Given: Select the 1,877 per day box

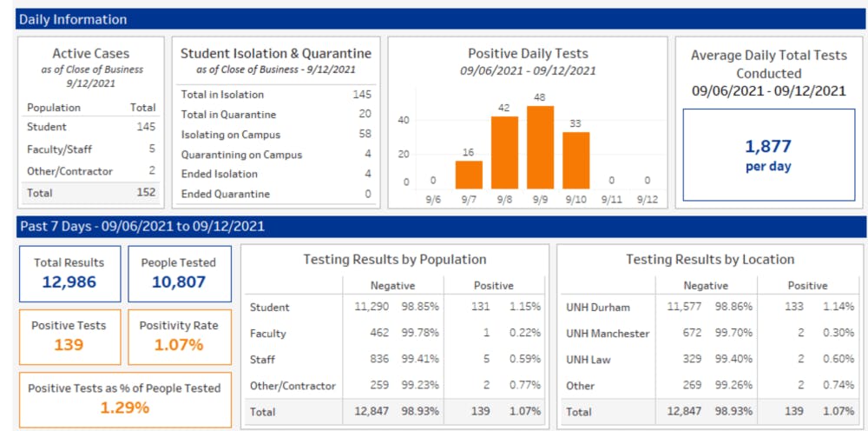Looking at the screenshot, I should (768, 155).
